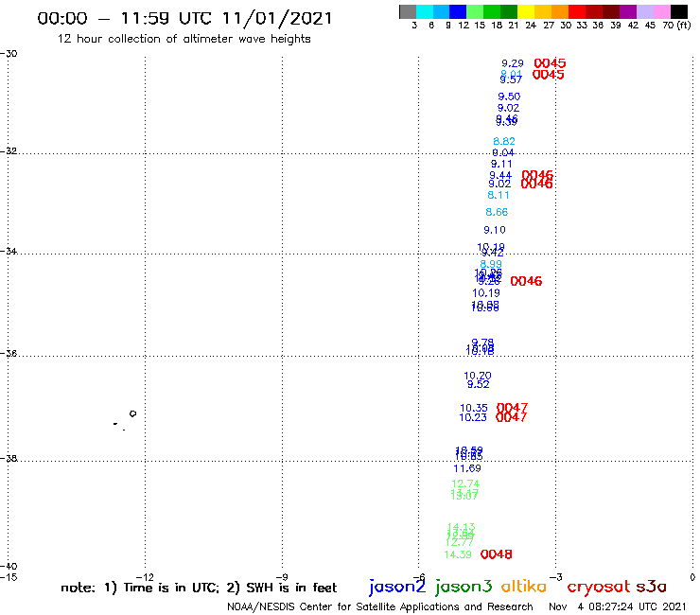The width and height of the screenshot is (700, 615).
Task: Click the lavender swatch in the legend
Action: tap(645, 11)
